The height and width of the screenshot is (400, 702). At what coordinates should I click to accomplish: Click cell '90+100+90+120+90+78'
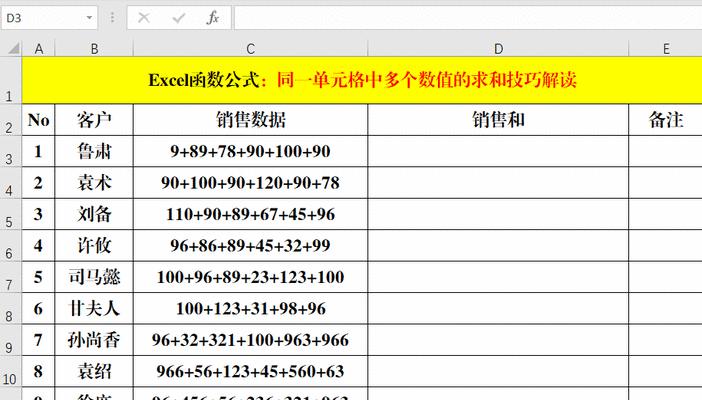pos(250,183)
